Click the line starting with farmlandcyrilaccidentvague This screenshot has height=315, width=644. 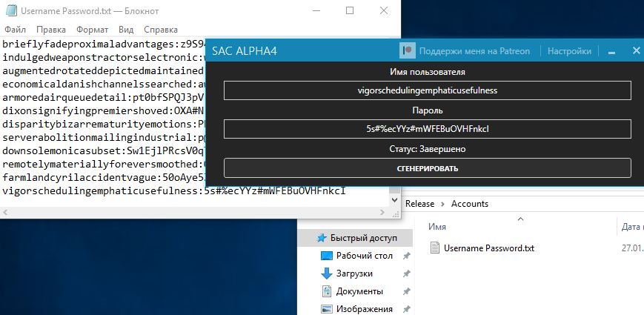[103, 177]
